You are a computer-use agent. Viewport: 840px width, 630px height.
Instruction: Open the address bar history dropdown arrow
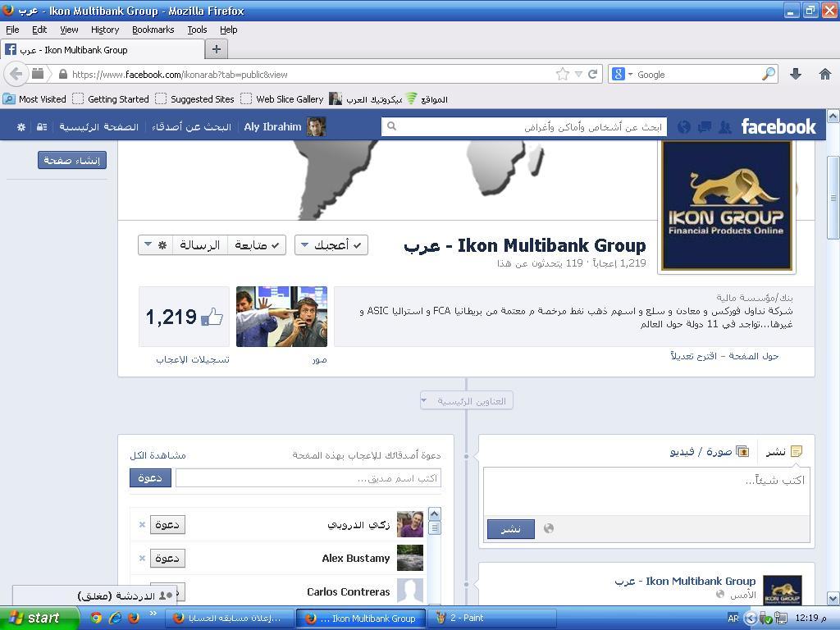tap(578, 74)
